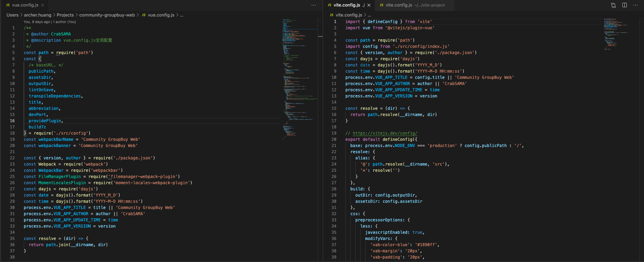Switch to vite.config.js vite-project tab

415,5
